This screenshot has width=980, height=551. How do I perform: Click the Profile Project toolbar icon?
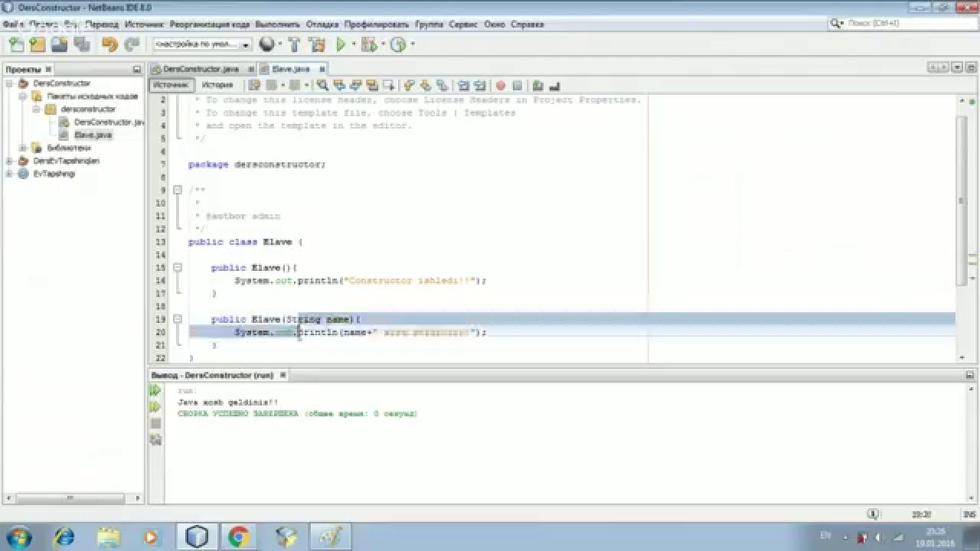click(x=397, y=45)
